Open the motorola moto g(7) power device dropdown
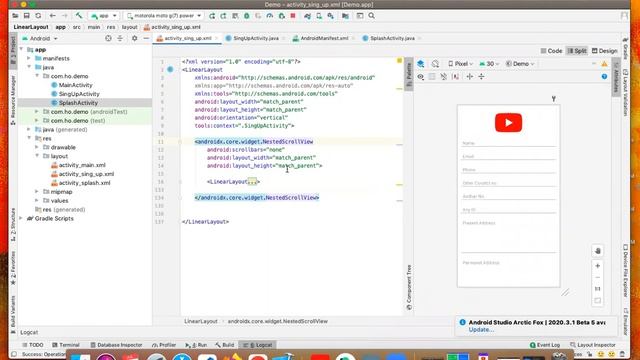 click(164, 16)
